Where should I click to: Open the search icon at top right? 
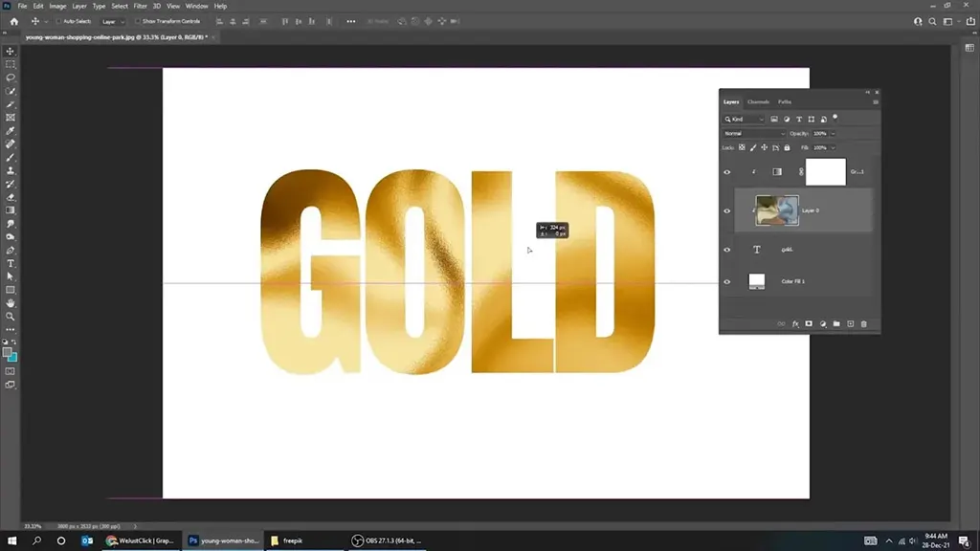tap(932, 21)
